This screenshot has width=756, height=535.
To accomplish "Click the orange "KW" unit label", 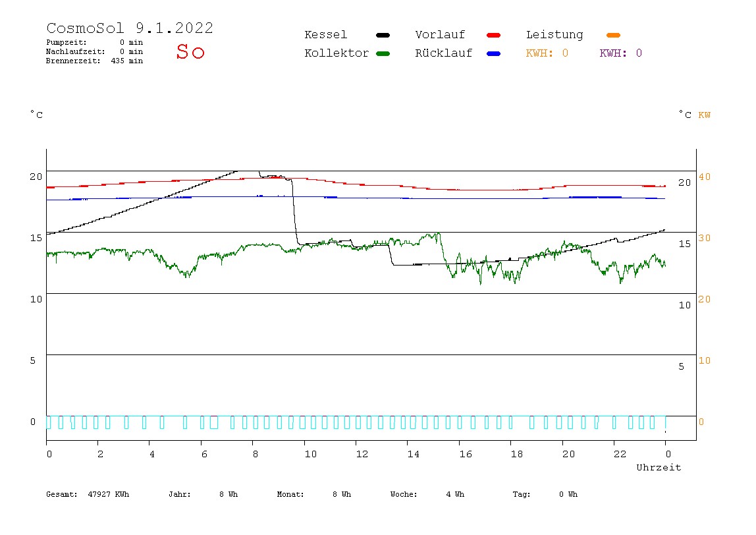I will [x=705, y=115].
